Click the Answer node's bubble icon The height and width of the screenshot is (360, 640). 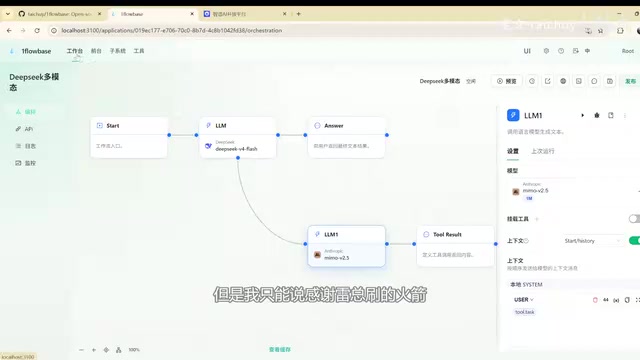(317, 126)
